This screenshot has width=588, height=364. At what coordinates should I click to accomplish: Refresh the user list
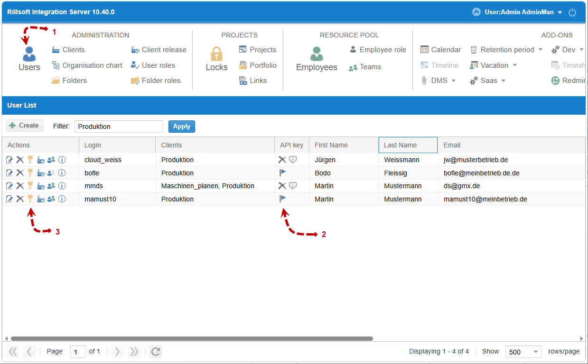click(x=155, y=352)
